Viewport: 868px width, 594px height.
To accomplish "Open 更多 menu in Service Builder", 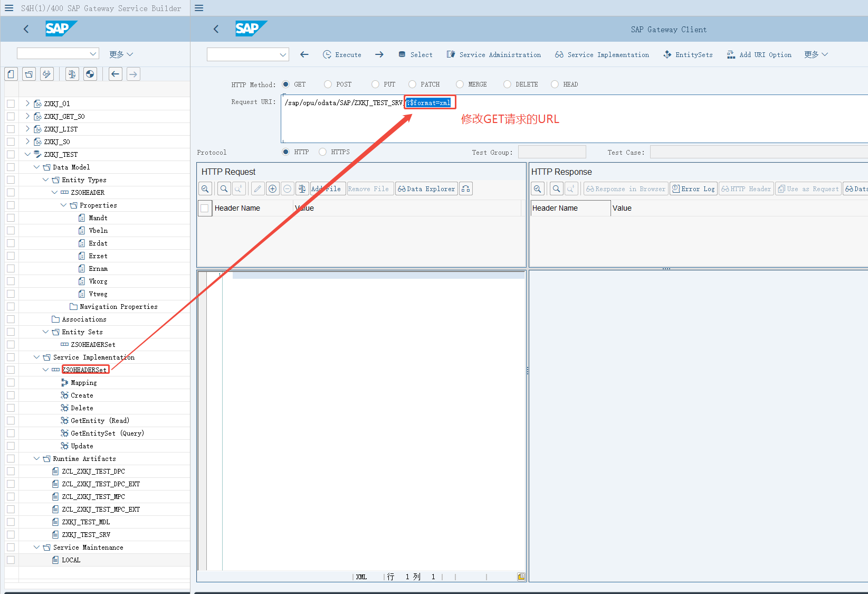I will click(121, 54).
